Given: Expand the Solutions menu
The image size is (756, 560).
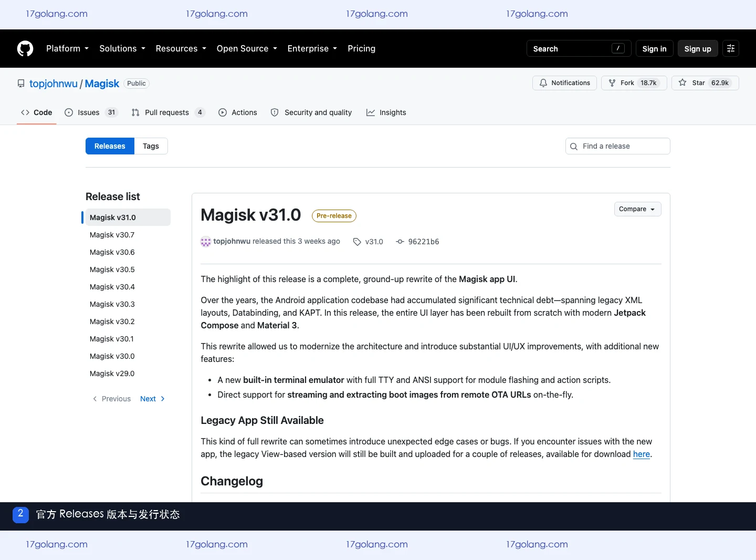Looking at the screenshot, I should click(122, 48).
